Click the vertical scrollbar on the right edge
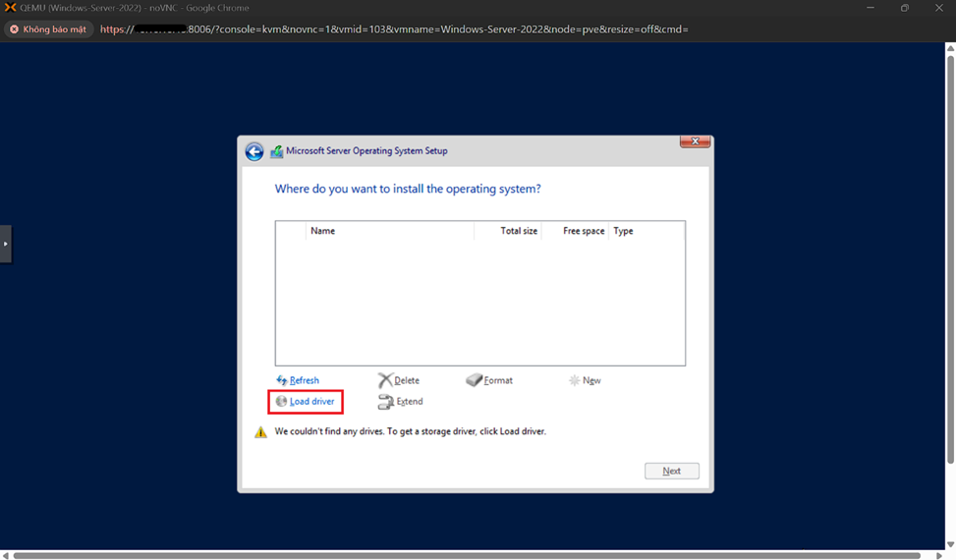 click(x=950, y=255)
